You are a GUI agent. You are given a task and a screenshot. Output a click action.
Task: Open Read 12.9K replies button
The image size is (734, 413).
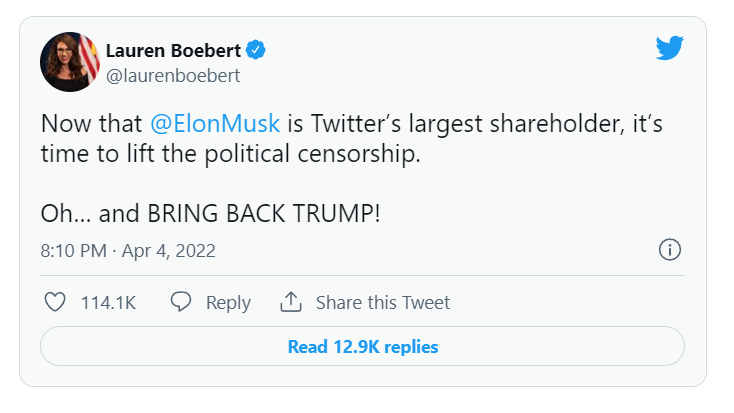pos(362,347)
